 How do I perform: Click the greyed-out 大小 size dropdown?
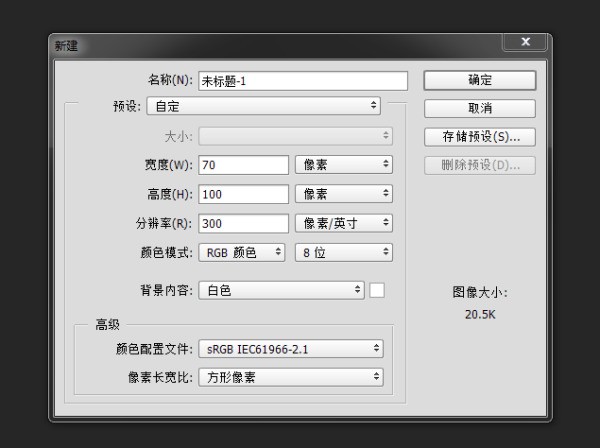coord(296,135)
